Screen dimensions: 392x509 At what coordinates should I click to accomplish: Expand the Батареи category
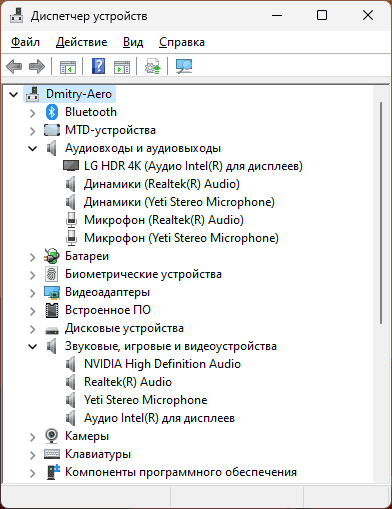click(32, 257)
